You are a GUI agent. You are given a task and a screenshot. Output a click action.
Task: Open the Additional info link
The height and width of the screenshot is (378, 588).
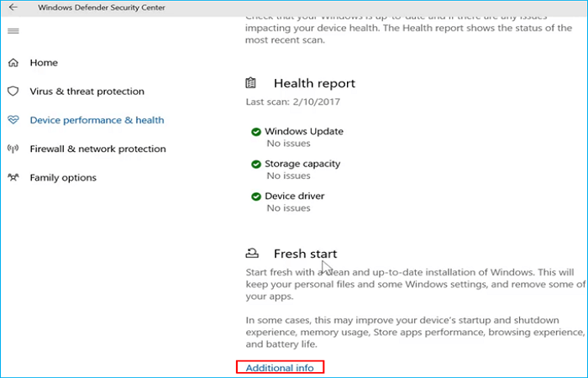281,368
